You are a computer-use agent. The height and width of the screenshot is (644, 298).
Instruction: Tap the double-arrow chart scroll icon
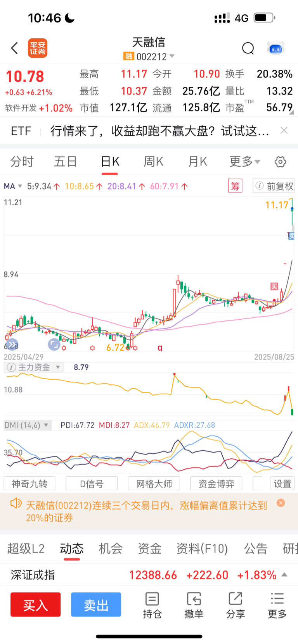click(x=12, y=344)
